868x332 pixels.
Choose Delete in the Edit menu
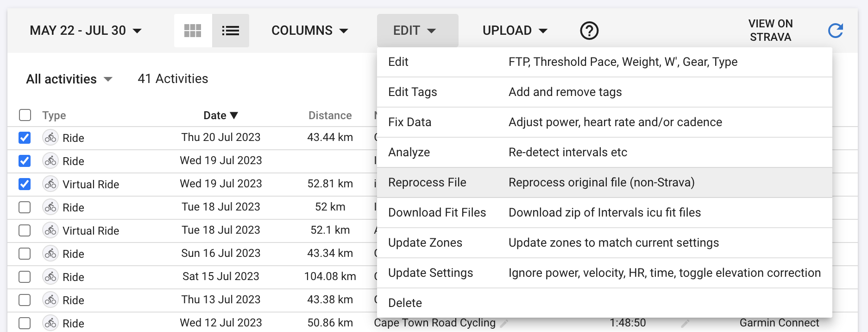coord(604,303)
